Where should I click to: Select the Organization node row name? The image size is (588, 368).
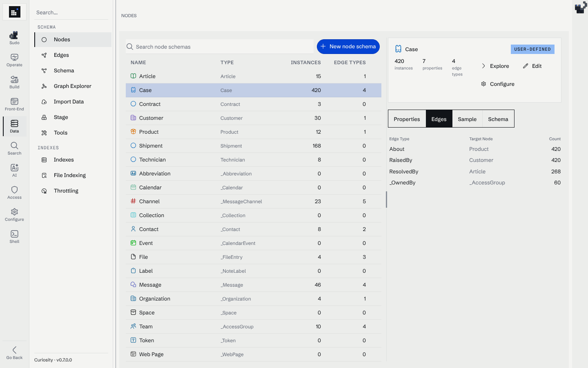155,299
